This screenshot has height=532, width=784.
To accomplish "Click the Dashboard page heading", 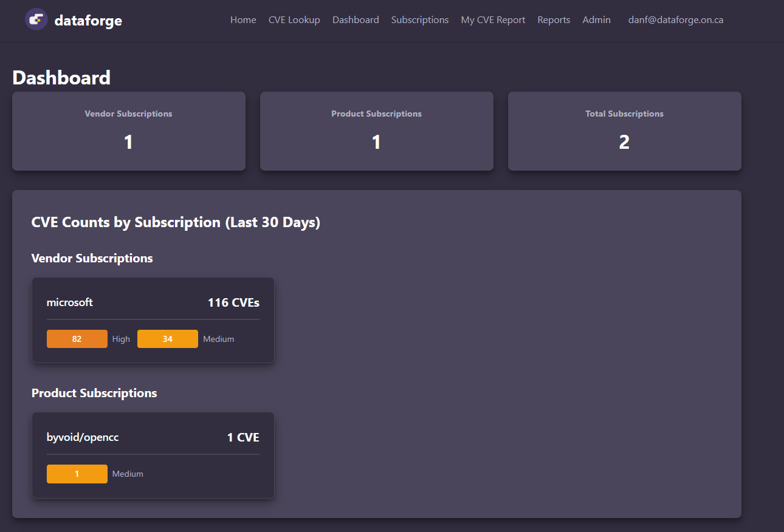I will coord(61,77).
